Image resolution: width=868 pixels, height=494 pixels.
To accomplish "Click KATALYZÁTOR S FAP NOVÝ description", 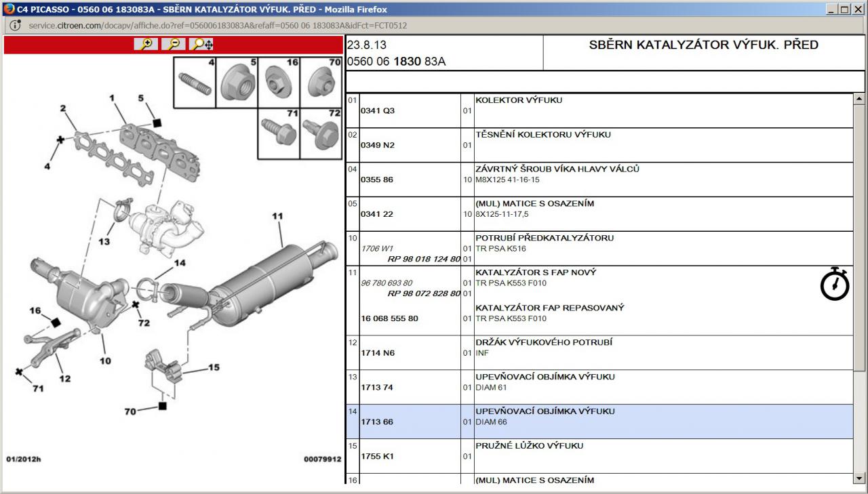I will [536, 273].
